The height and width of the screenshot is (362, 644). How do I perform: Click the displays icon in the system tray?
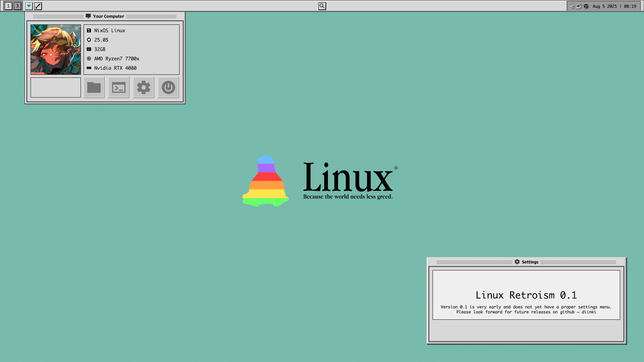[x=579, y=6]
